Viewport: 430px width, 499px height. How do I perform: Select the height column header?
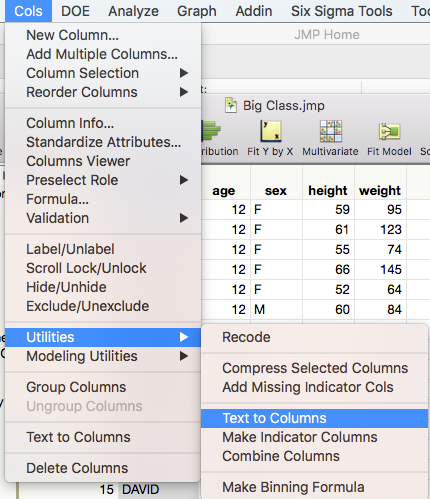328,191
